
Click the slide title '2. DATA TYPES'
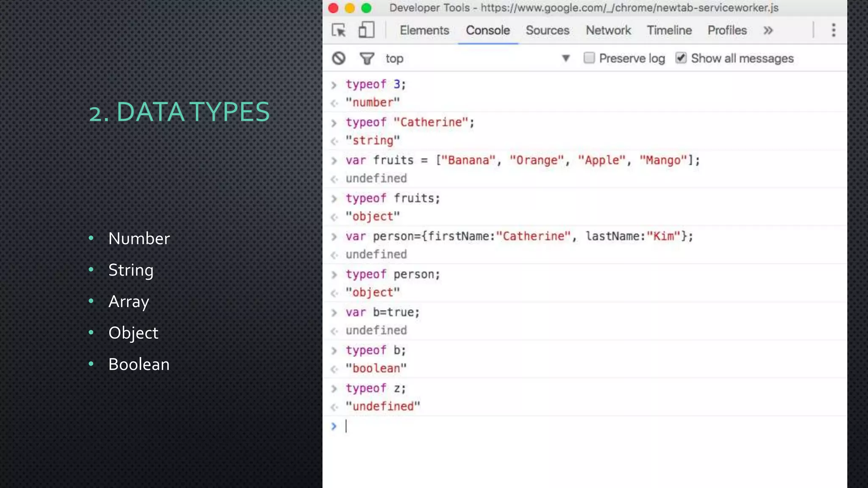[x=179, y=112]
